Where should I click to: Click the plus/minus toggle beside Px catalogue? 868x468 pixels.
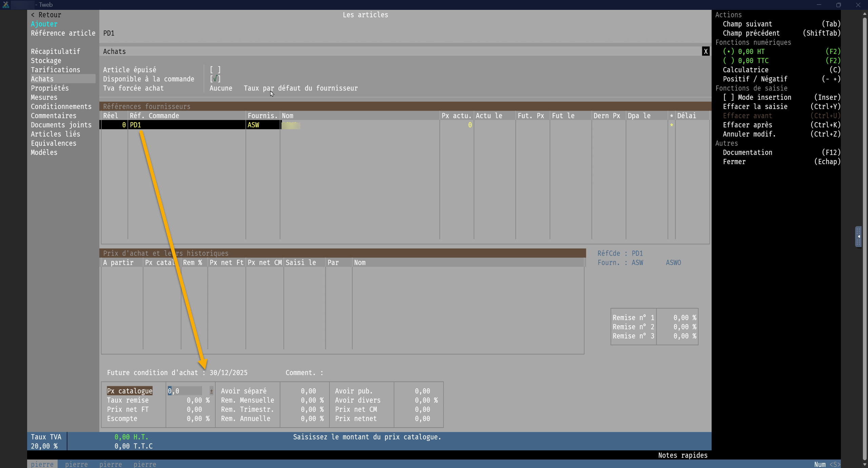coord(211,391)
